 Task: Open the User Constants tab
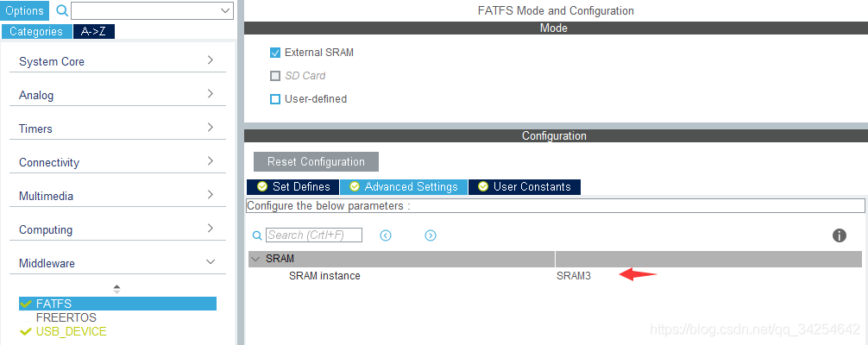click(525, 186)
